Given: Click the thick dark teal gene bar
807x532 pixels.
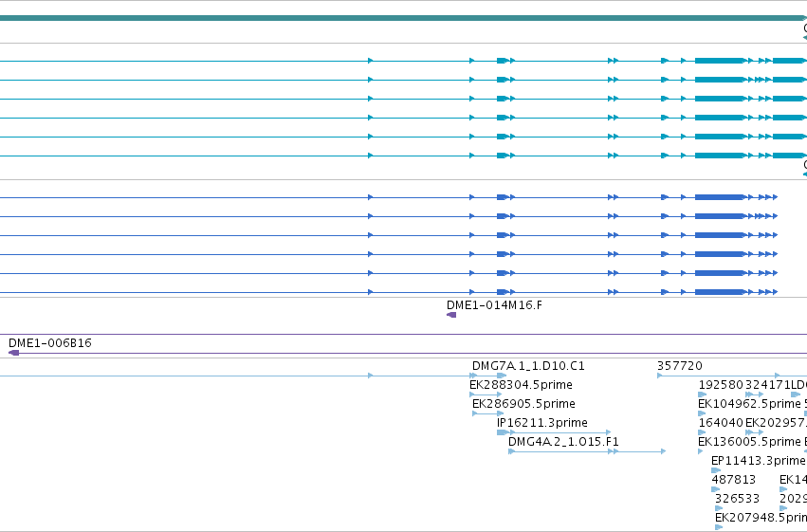Looking at the screenshot, I should coord(404,18).
